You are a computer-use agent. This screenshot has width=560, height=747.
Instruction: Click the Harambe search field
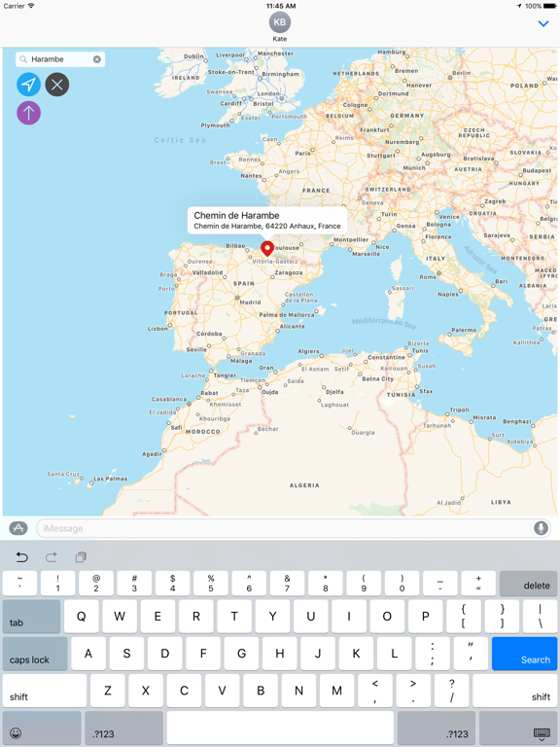click(x=60, y=59)
